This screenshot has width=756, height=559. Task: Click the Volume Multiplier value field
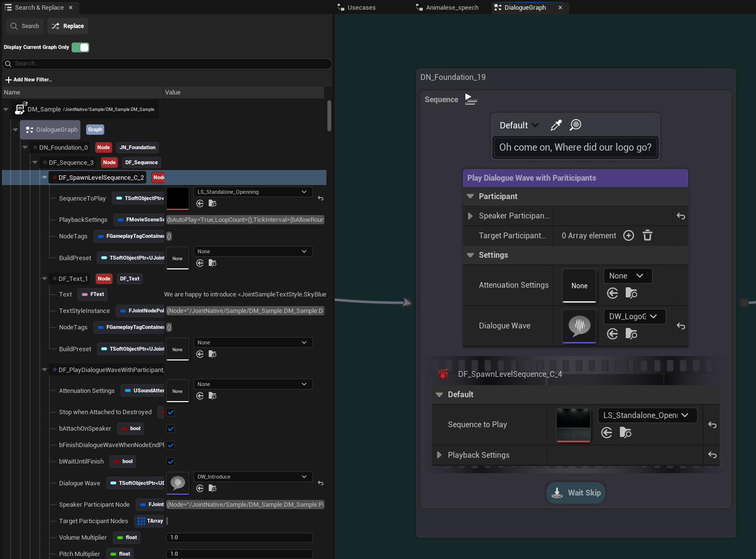coord(239,538)
